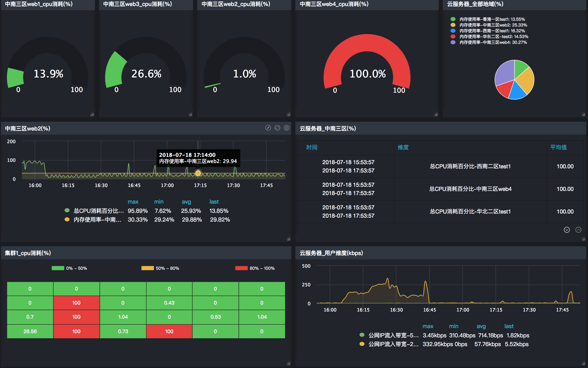Image resolution: width=588 pixels, height=368 pixels.
Task: Click the avg value 29.88% in web2 legend
Action: 192,220
